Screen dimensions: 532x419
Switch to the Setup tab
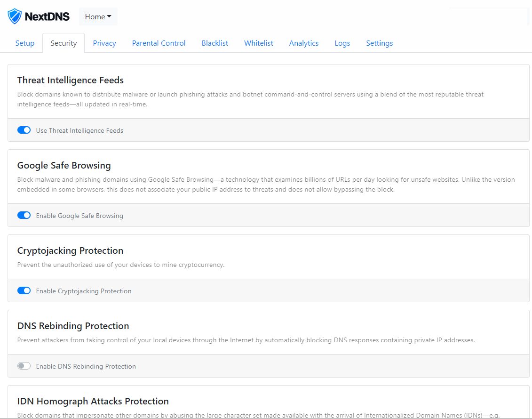(25, 43)
